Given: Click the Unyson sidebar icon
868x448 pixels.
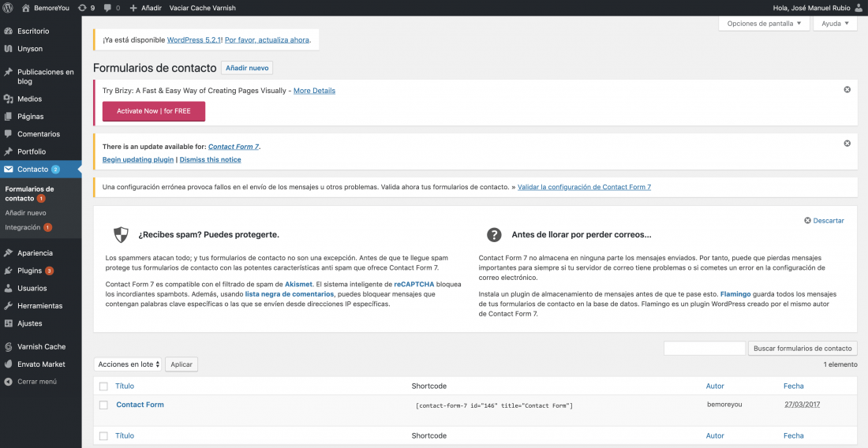Looking at the screenshot, I should [9, 49].
